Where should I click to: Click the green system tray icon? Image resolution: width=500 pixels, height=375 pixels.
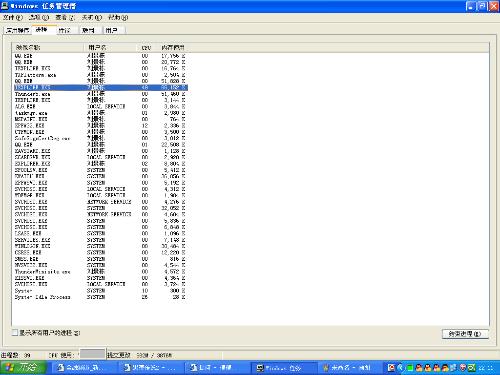410,368
